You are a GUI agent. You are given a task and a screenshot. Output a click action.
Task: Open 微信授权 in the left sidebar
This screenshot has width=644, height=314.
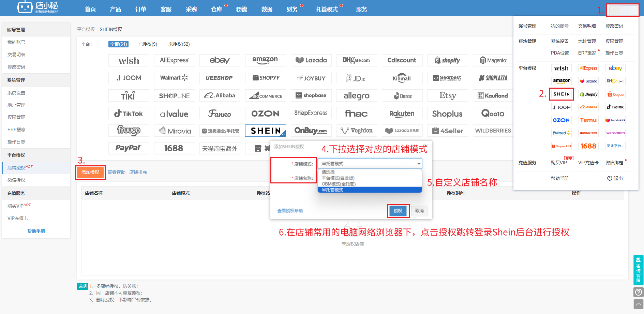coord(36,180)
